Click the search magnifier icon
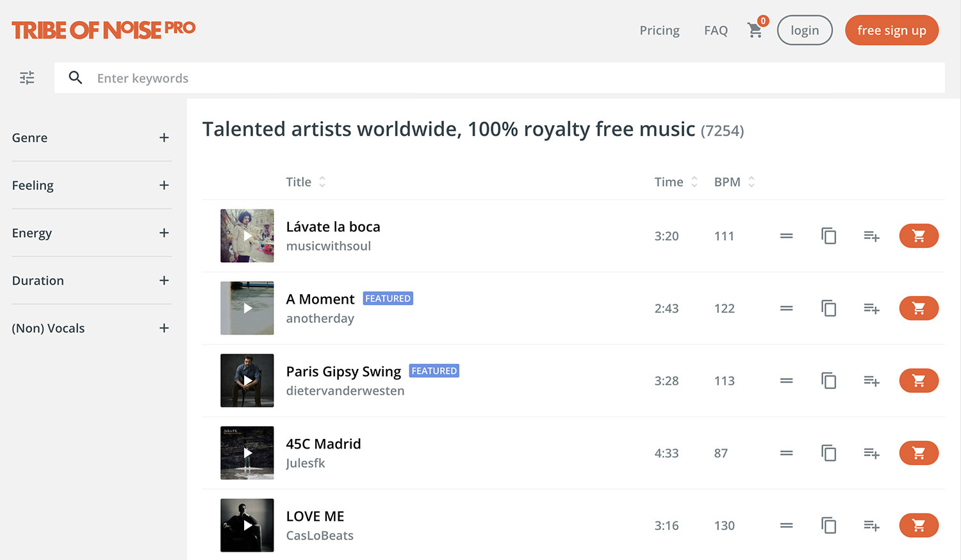This screenshot has height=560, width=961. coord(76,78)
